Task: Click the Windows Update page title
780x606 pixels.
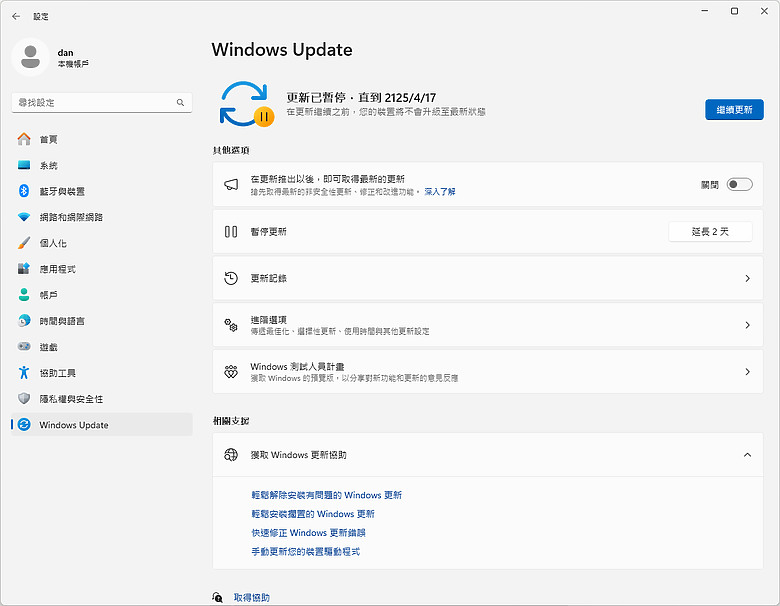Action: click(x=282, y=50)
